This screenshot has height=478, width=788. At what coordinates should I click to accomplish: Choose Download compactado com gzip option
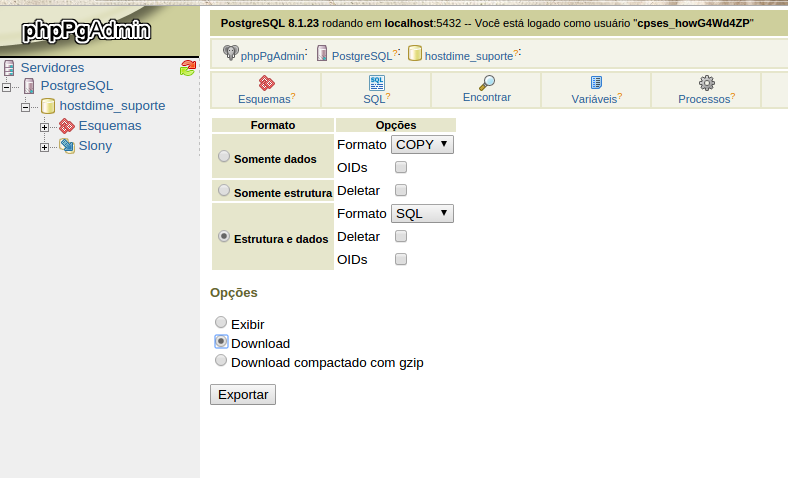(221, 360)
